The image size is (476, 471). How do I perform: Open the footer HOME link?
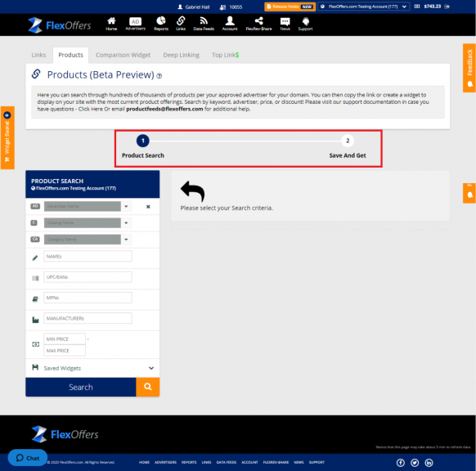144,462
